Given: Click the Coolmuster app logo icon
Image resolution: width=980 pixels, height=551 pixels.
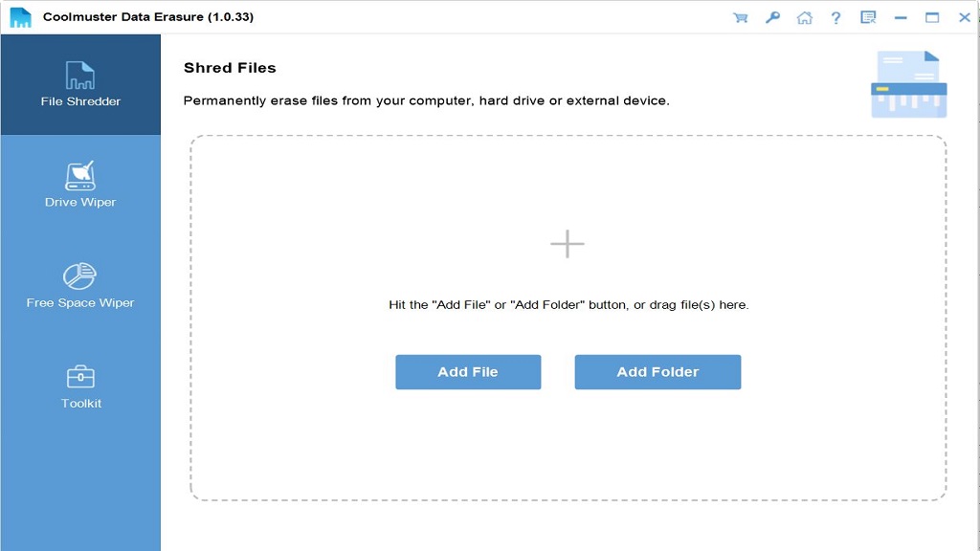Looking at the screenshot, I should click(x=21, y=17).
